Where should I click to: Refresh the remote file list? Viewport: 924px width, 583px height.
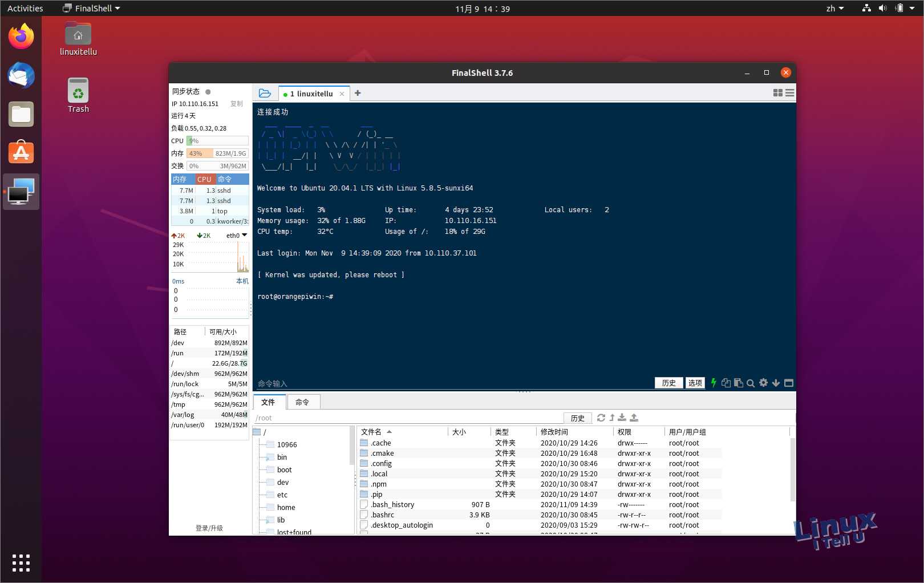[601, 418]
